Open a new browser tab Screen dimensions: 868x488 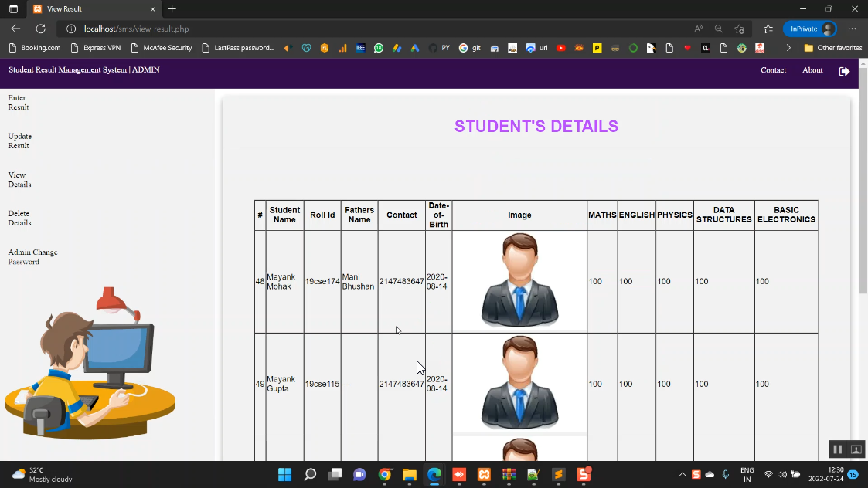coord(172,9)
